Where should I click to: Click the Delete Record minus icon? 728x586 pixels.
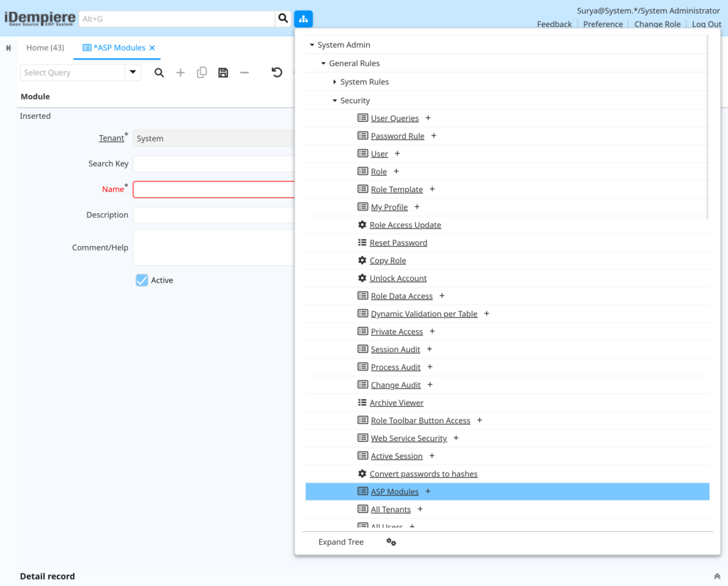click(245, 73)
